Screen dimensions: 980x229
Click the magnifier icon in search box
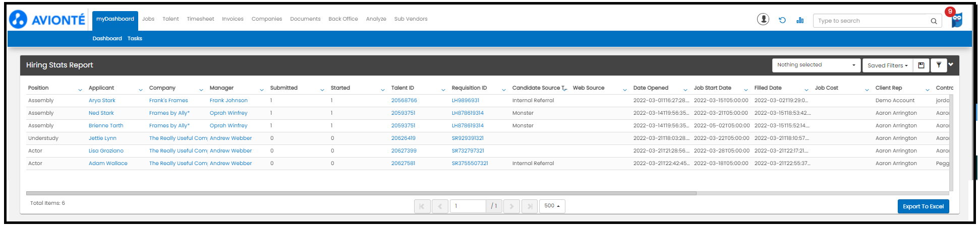click(x=934, y=21)
